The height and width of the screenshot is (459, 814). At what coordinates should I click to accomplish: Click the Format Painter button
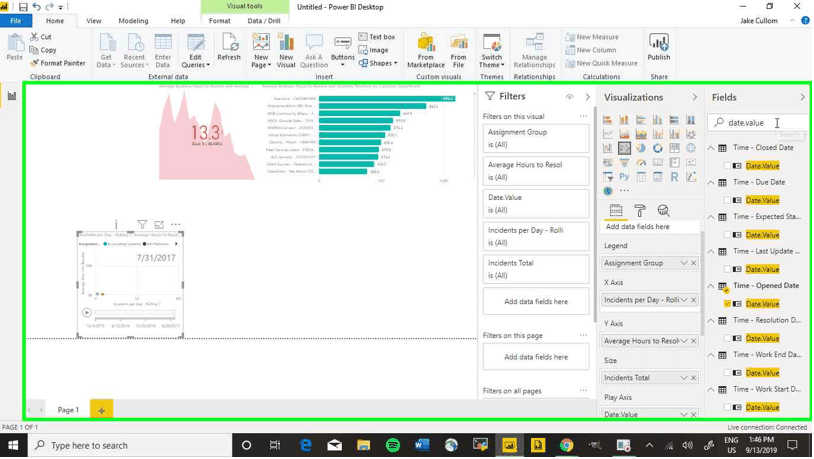pos(57,63)
